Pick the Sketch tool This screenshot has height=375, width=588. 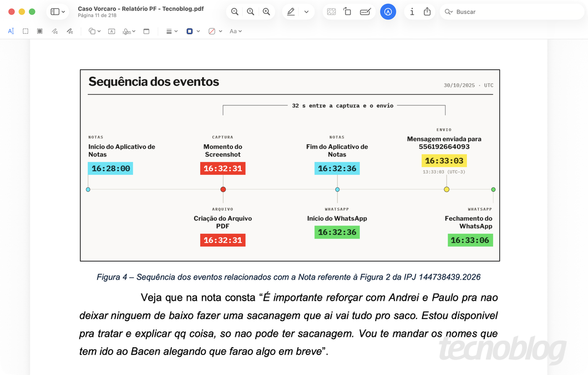click(x=55, y=31)
